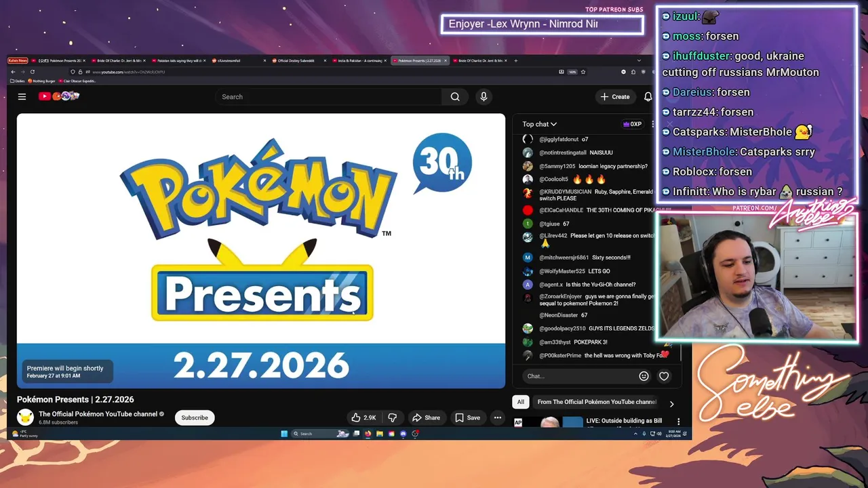Click the YouTube search magnifier button
868x488 pixels.
coord(455,97)
